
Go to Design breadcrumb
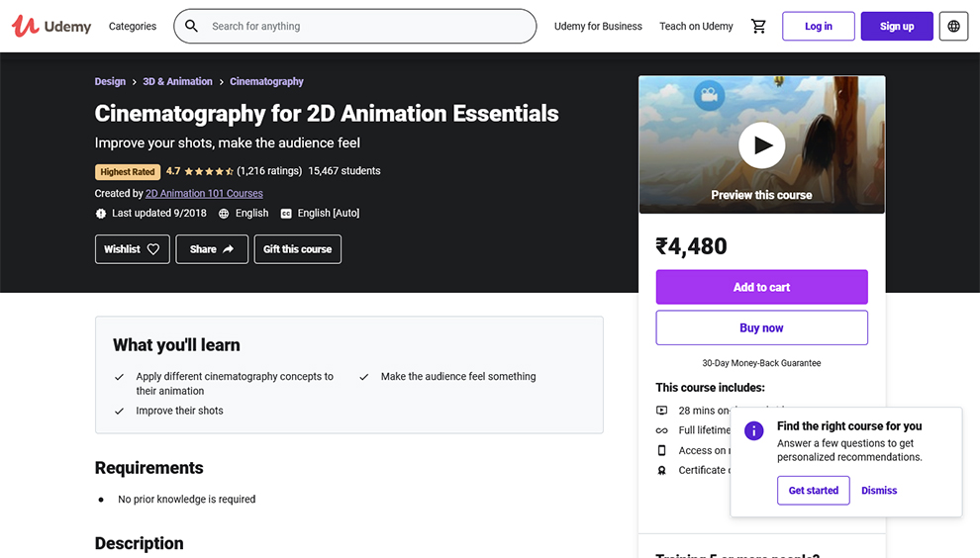click(x=110, y=82)
